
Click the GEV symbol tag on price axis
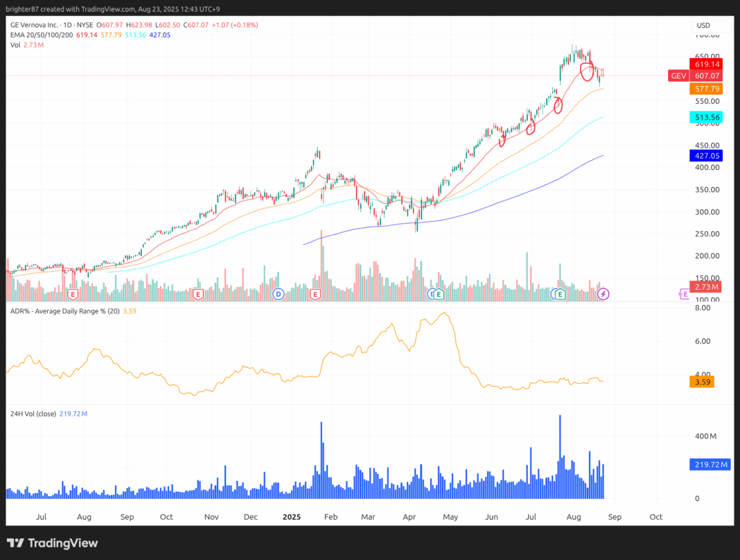coord(678,76)
